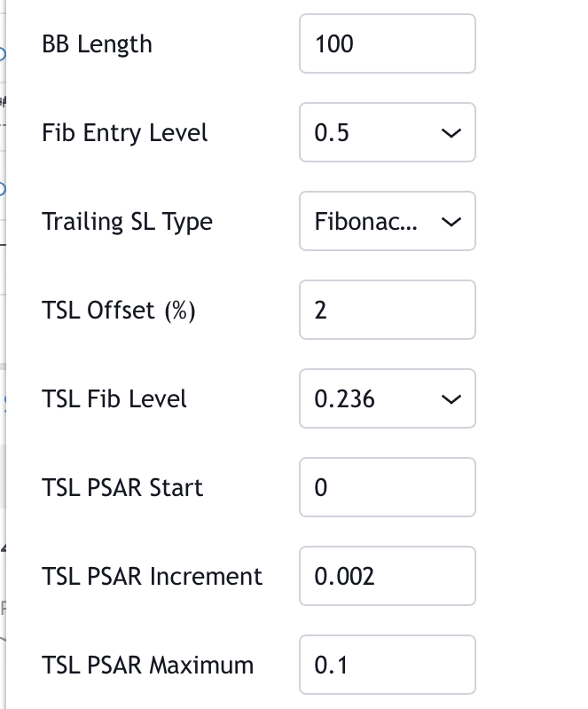Click the BB Length label
The height and width of the screenshot is (709, 588).
[x=97, y=44]
